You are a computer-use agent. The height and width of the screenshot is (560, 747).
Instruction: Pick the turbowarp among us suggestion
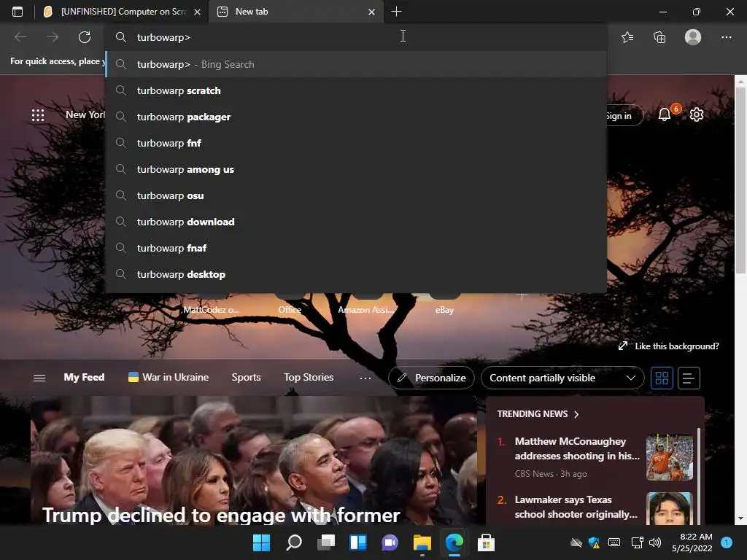click(355, 169)
